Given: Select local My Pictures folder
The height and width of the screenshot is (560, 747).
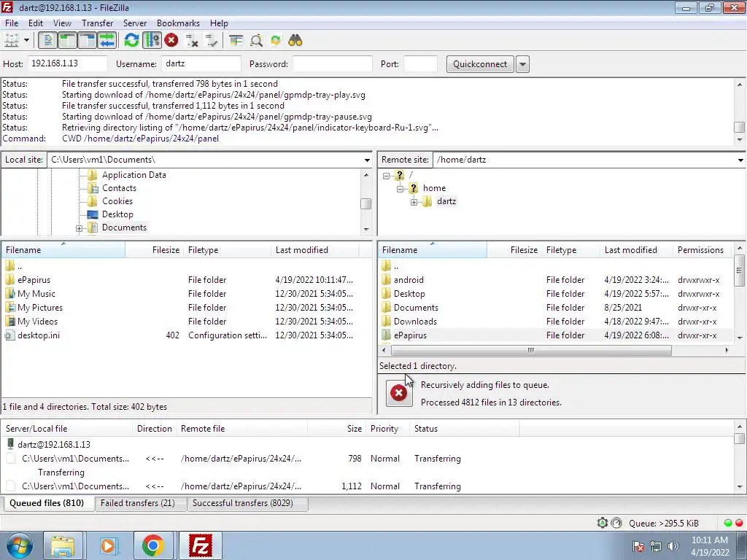Looking at the screenshot, I should tap(40, 308).
